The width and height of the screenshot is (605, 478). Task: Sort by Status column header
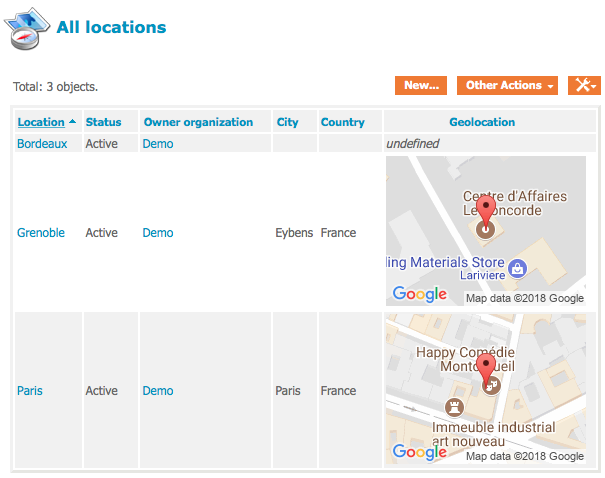click(103, 122)
